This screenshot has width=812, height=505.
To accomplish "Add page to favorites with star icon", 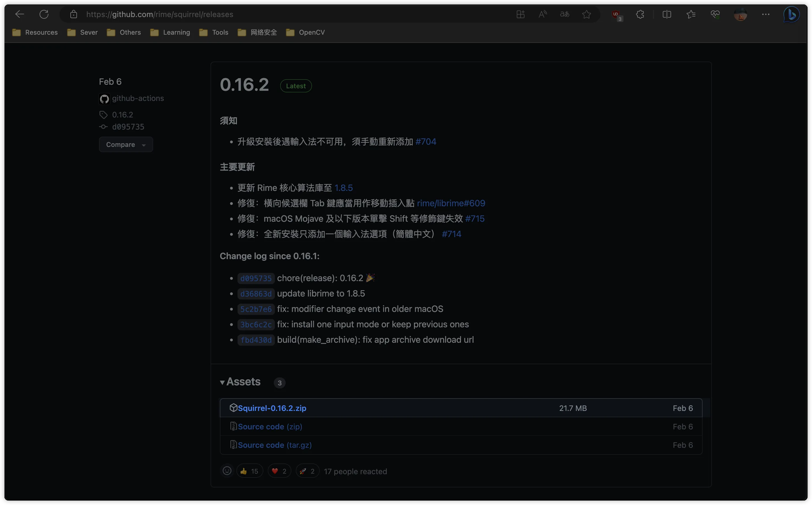I will [x=586, y=14].
